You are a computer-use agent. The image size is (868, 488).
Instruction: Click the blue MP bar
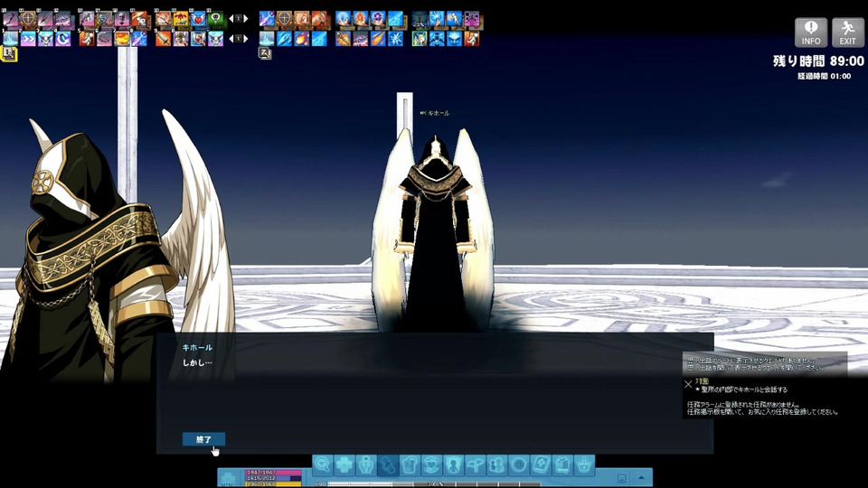coord(273,478)
